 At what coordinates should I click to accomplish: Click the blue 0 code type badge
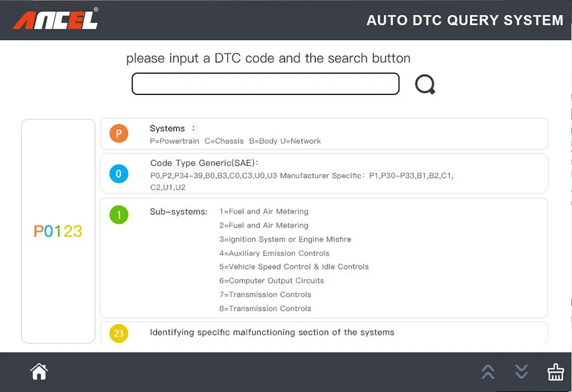pyautogui.click(x=119, y=174)
